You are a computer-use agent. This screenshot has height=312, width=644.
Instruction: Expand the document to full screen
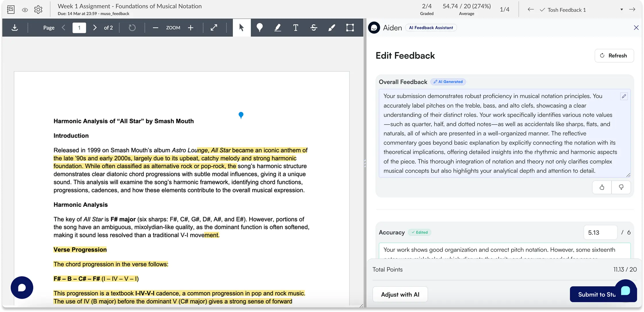point(214,28)
